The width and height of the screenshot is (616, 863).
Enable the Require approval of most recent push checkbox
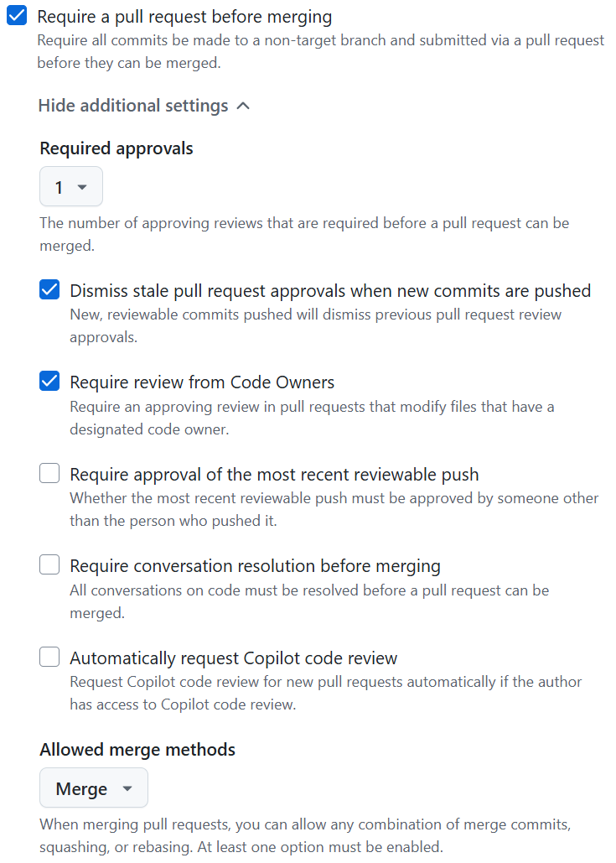[x=49, y=474]
